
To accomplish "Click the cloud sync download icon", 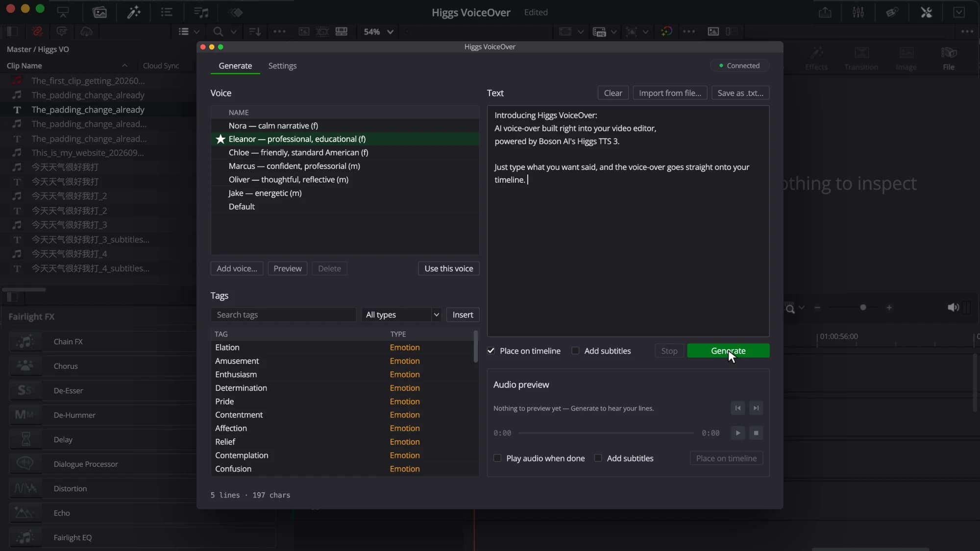I will coord(86,31).
